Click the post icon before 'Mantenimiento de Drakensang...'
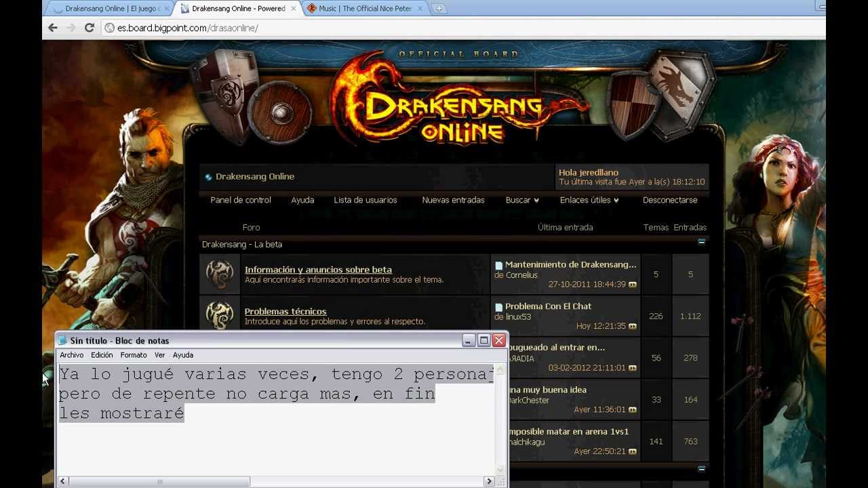The height and width of the screenshot is (488, 868). click(499, 266)
